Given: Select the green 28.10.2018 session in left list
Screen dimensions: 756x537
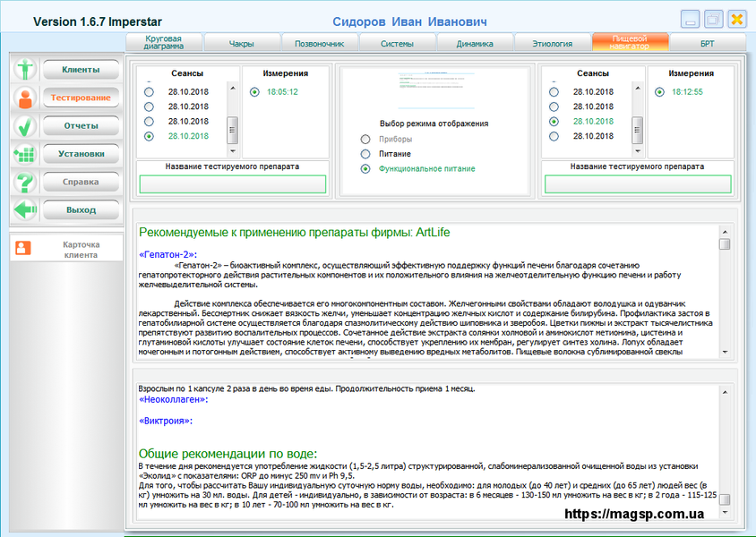Looking at the screenshot, I should pyautogui.click(x=149, y=136).
